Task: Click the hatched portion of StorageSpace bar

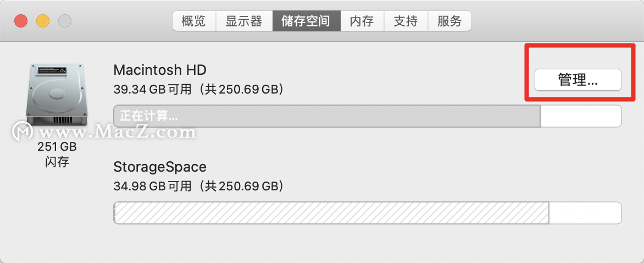Action: click(331, 213)
